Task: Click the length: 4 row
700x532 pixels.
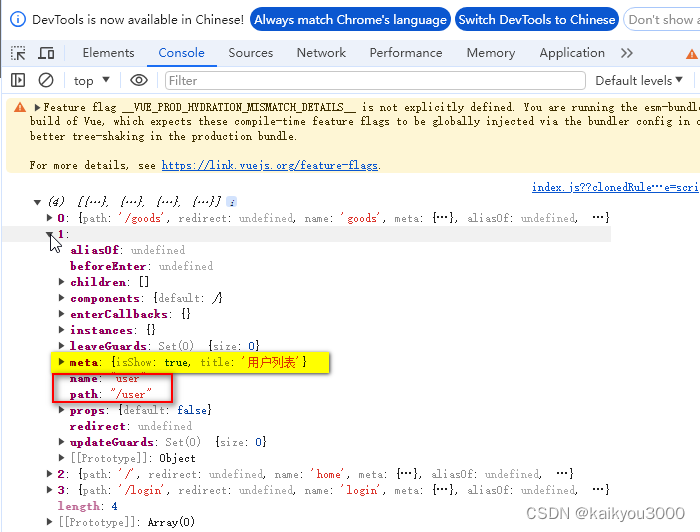Action: coord(88,506)
